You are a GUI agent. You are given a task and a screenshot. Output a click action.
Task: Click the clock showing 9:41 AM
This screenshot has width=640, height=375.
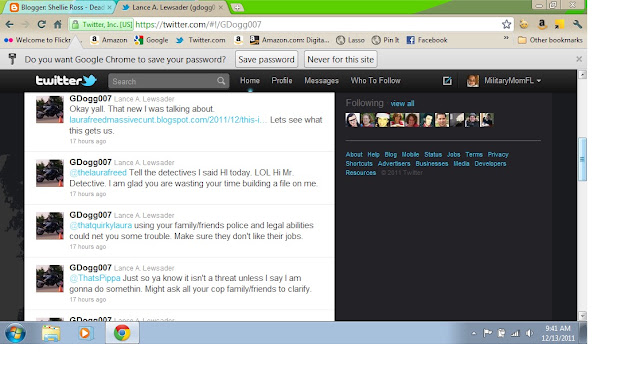558,328
